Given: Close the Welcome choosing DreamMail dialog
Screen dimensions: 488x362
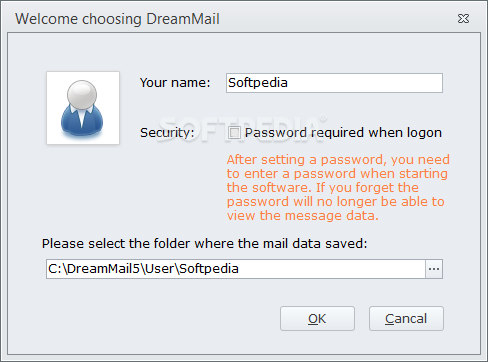Looking at the screenshot, I should (x=463, y=19).
